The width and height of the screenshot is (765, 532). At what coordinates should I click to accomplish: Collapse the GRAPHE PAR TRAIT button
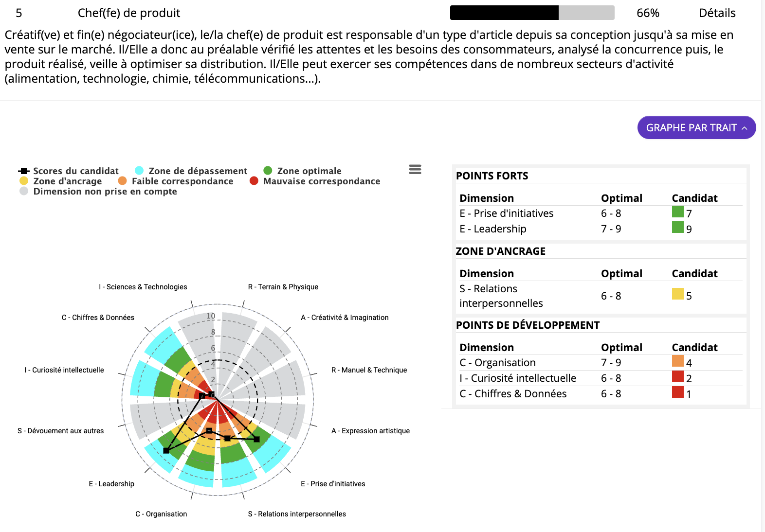coord(696,127)
